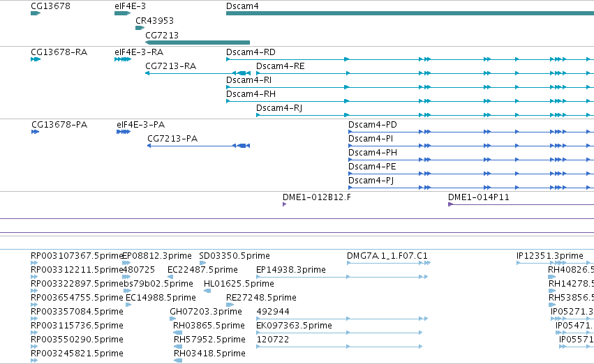
Task: Select the Dscam4-PH protein label
Action: pyautogui.click(x=373, y=153)
